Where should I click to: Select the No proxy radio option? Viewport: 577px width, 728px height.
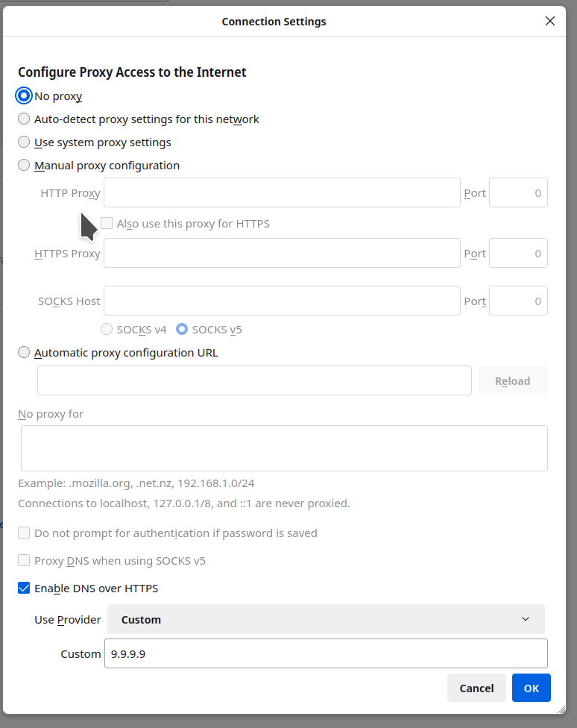(25, 95)
